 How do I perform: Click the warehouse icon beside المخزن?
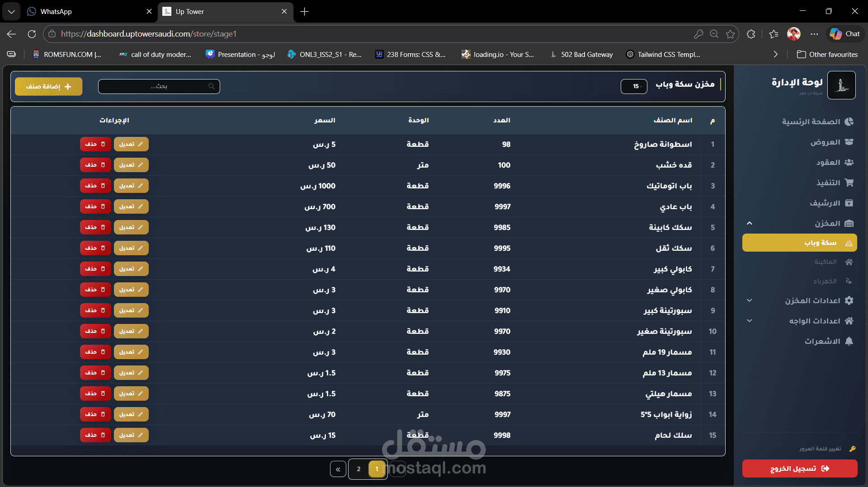coord(850,223)
